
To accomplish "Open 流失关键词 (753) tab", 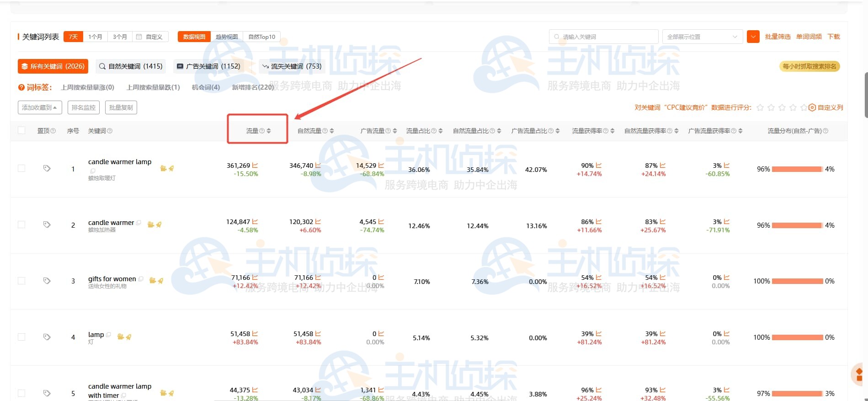I will tap(292, 66).
